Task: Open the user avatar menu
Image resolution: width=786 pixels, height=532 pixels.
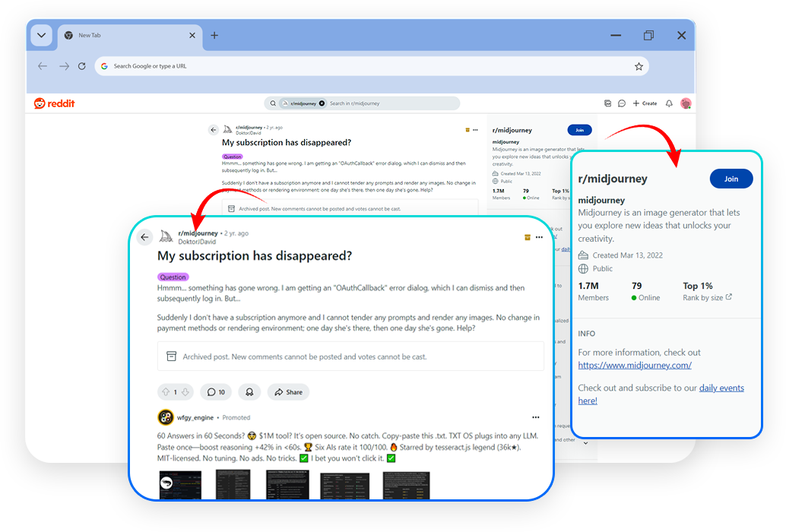Action: (686, 103)
